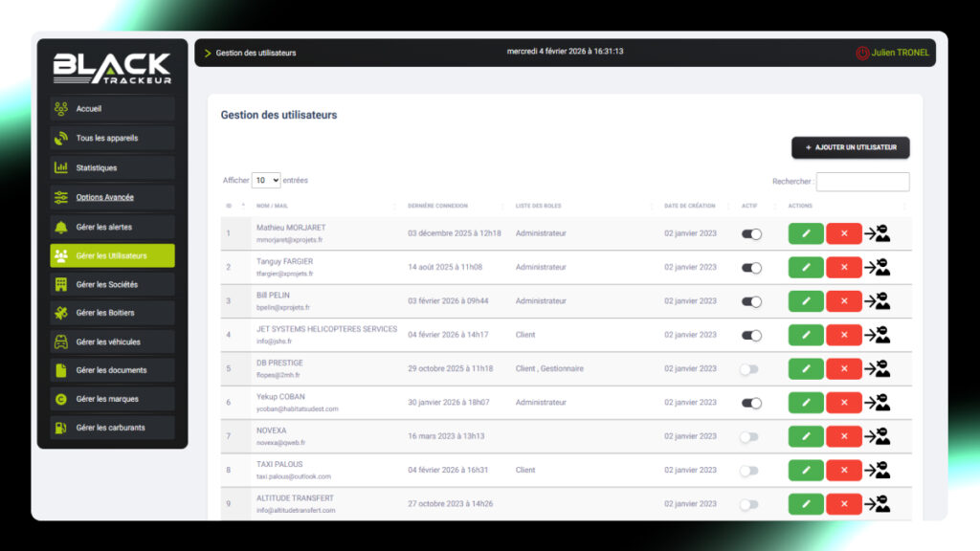This screenshot has height=551, width=980.
Task: Click the impersonate user icon for Yekup COBAN
Action: click(878, 403)
